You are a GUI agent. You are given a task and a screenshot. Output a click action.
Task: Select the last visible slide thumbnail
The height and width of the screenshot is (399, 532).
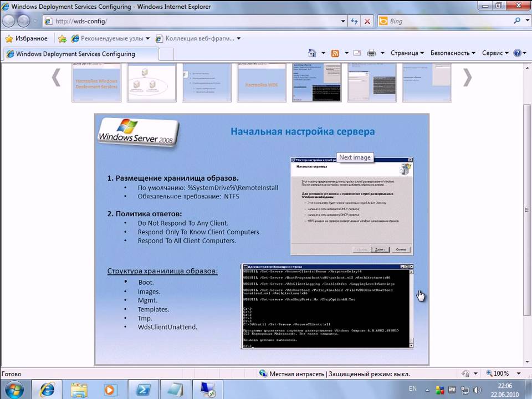(x=427, y=82)
